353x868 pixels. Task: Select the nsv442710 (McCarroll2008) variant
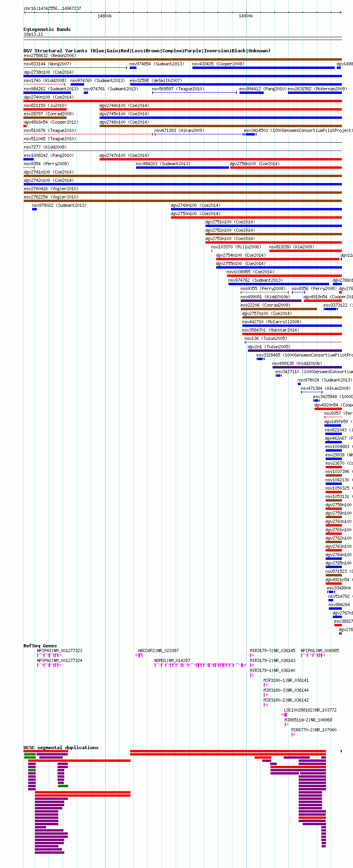tap(272, 322)
